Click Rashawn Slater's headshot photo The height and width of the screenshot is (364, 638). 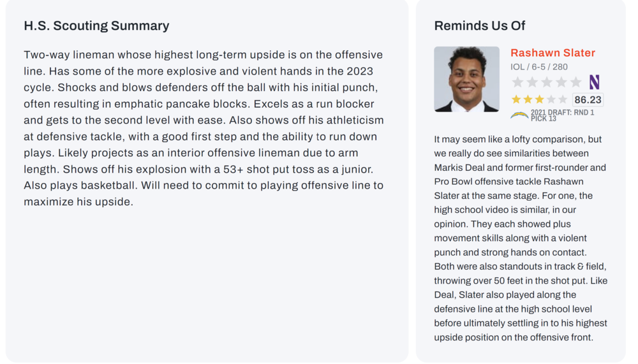466,79
